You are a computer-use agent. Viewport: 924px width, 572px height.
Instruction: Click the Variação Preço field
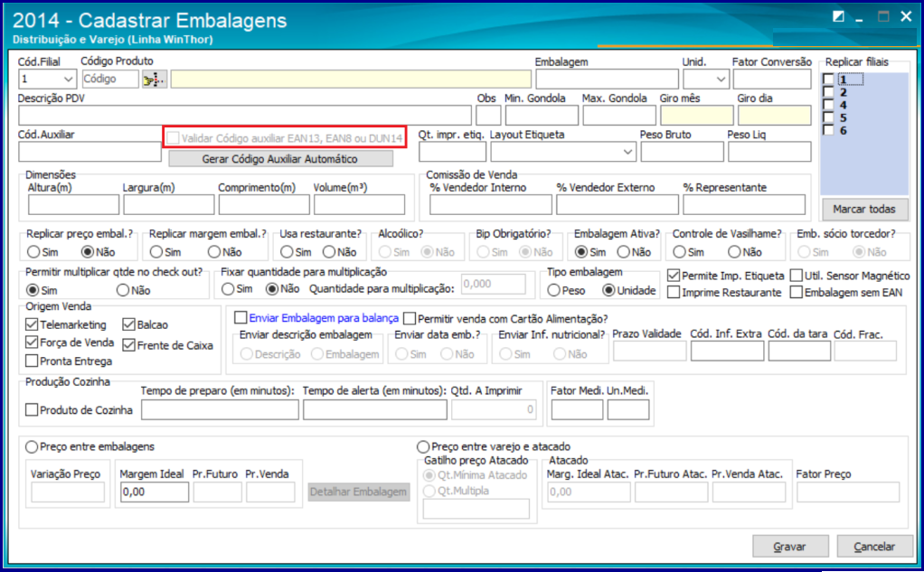click(68, 492)
